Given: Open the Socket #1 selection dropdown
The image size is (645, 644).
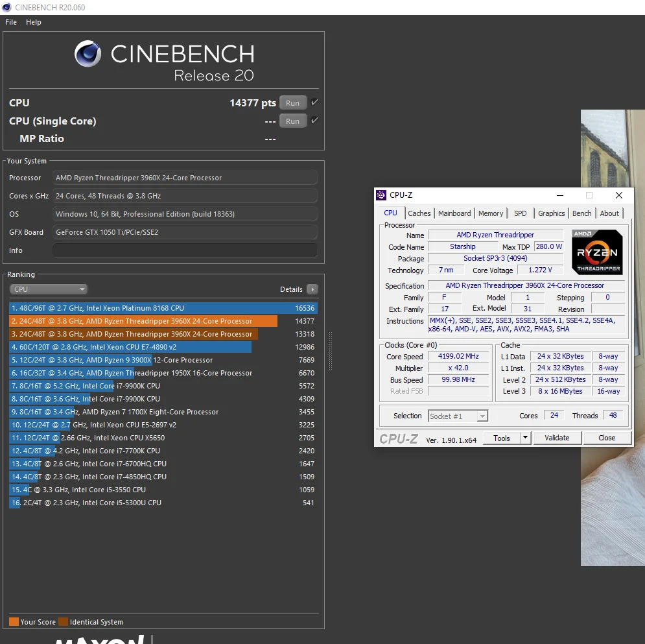Looking at the screenshot, I should point(458,416).
